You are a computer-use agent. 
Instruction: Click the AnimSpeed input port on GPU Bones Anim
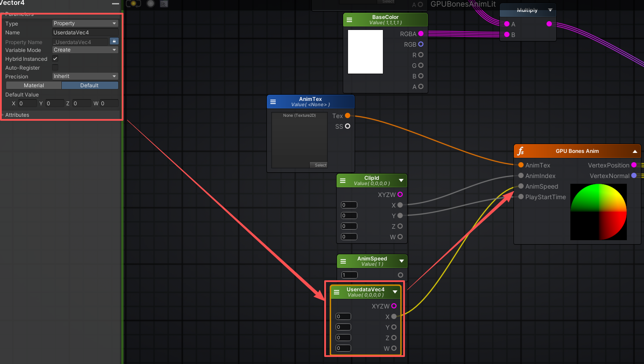tap(521, 186)
